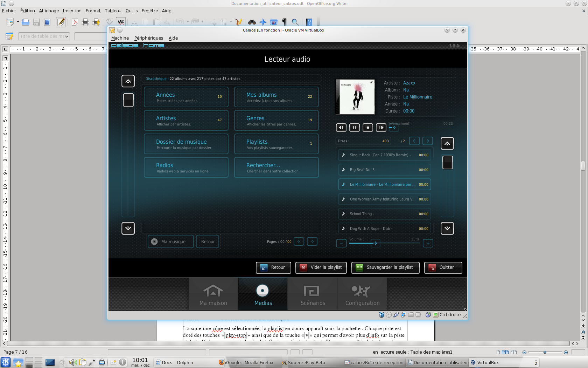The height and width of the screenshot is (368, 588).
Task: Click the Avancement progress slider handle
Action: (393, 128)
